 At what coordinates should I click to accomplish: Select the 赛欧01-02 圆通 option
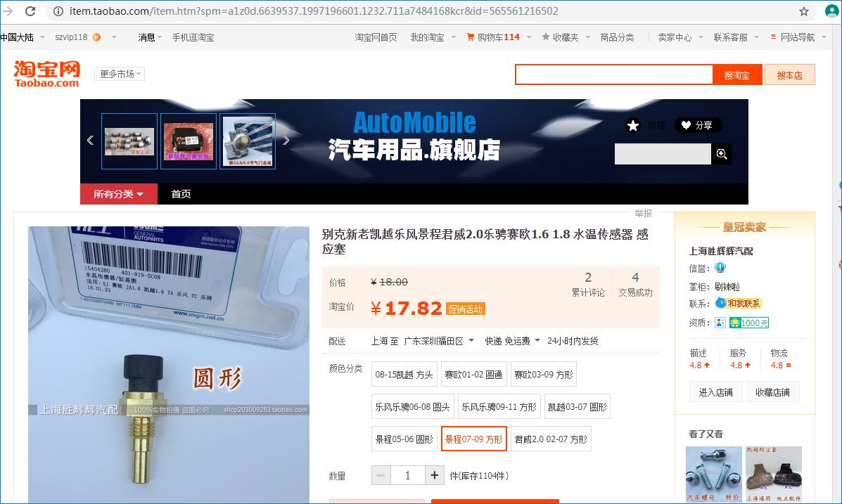point(473,375)
